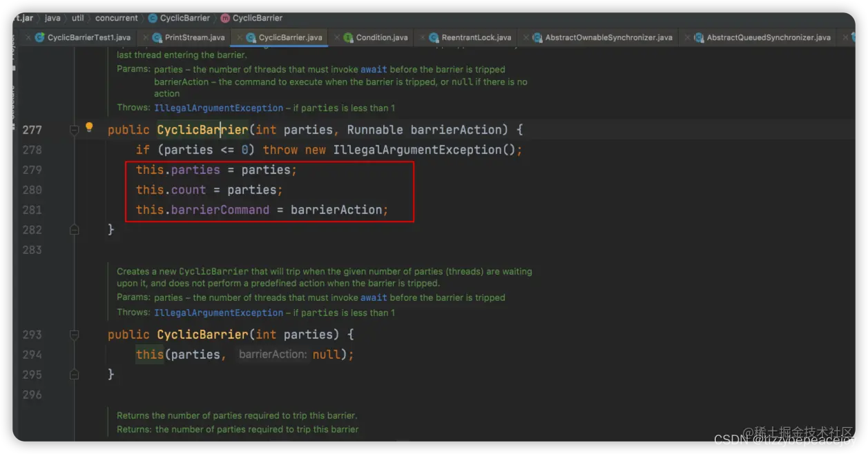This screenshot has width=868, height=454.
Task: Close the AbstractQueuedSynchronizer.java tab
Action: tap(687, 38)
